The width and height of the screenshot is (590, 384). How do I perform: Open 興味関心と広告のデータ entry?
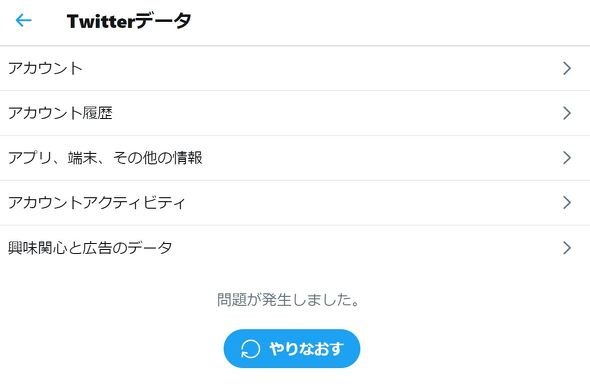tap(295, 248)
